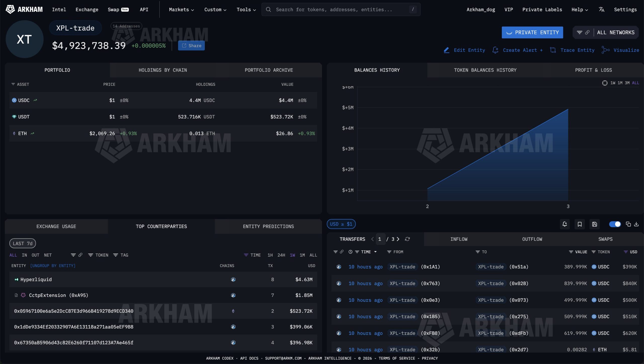
Task: Expand the Help menu
Action: tap(579, 9)
